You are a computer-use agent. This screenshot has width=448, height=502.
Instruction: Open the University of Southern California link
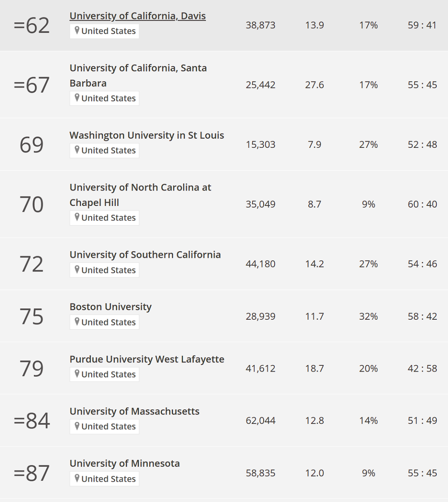[145, 255]
